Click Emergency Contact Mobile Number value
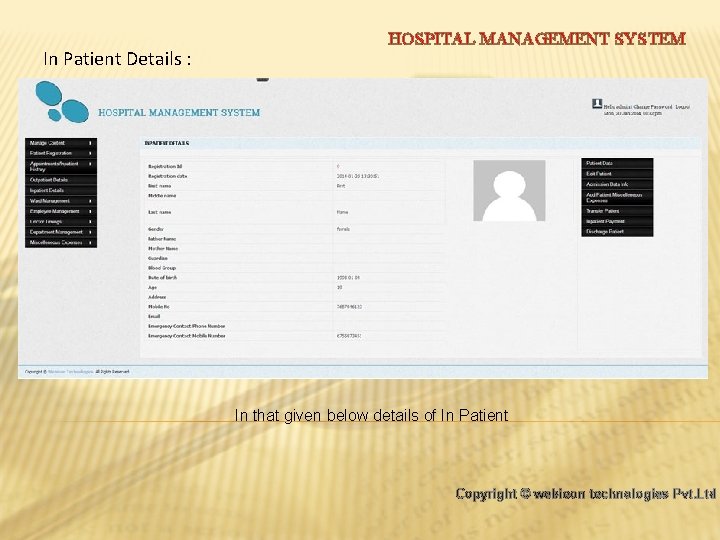This screenshot has width=720, height=540. coord(349,336)
